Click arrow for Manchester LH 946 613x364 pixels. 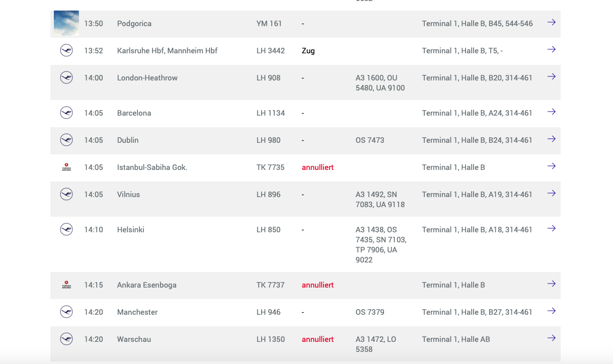552,311
